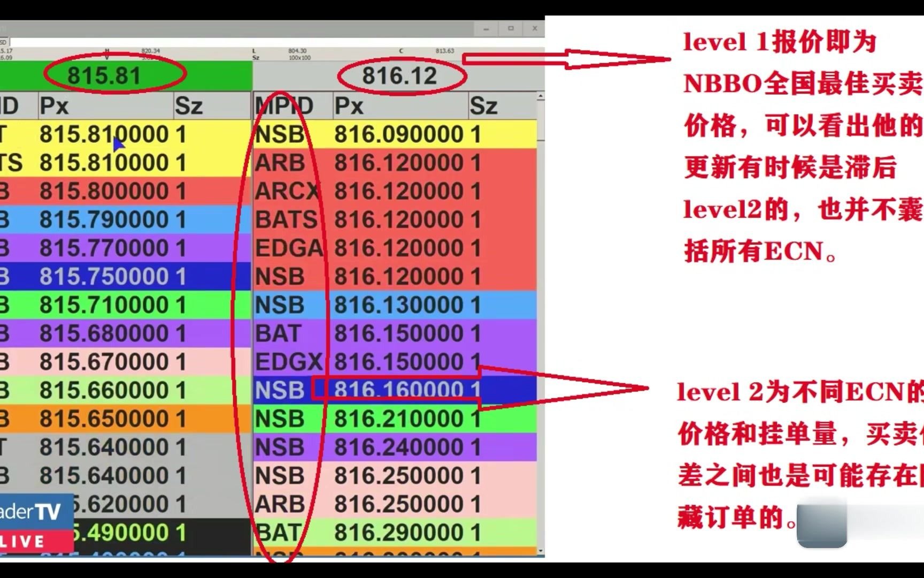This screenshot has width=924, height=578.
Task: Select the bid price 815.680000
Action: [104, 333]
